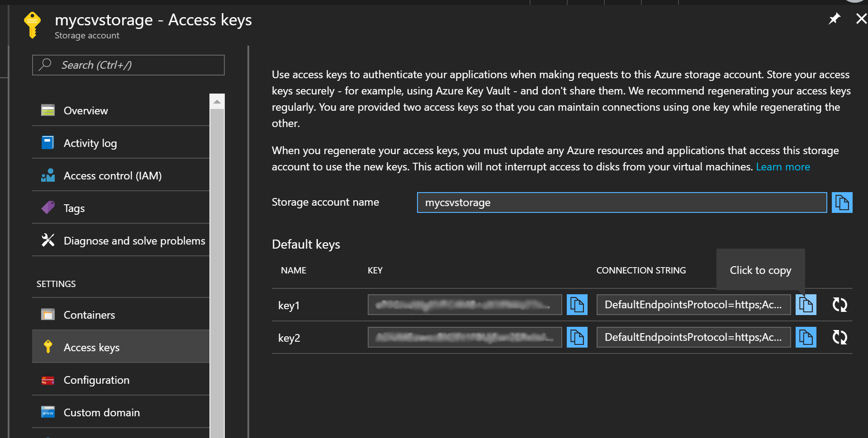Viewport: 868px width, 438px height.
Task: Regenerate key1
Action: pos(840,305)
